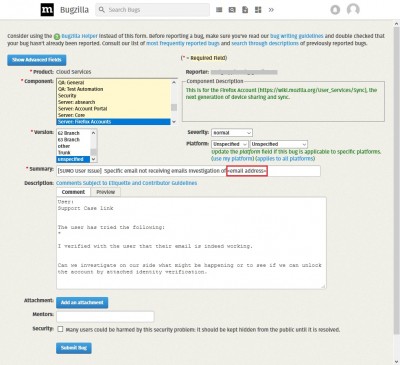
Task: Open the notifications bell icon
Action: 335,10
